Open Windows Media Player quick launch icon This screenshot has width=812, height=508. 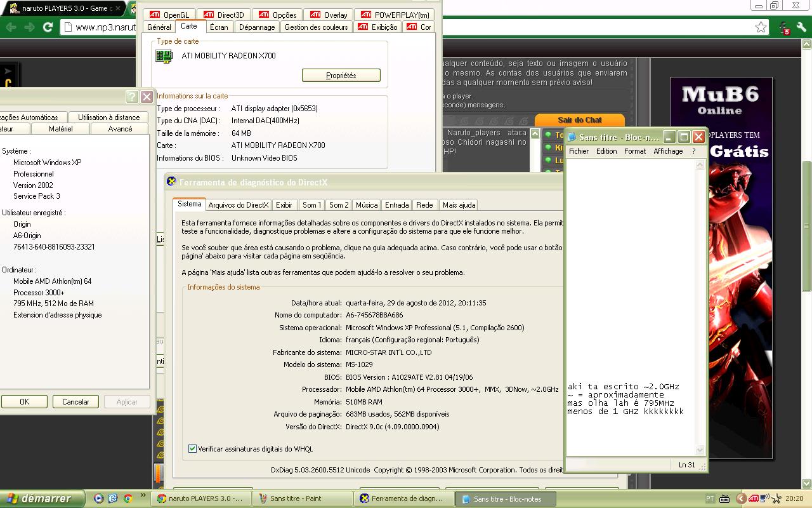98,498
